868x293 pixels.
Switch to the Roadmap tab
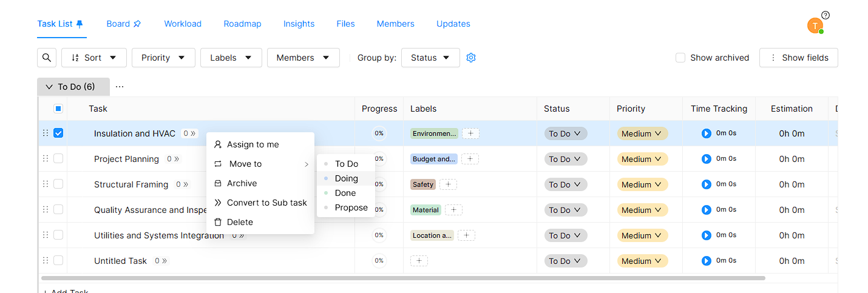[242, 24]
